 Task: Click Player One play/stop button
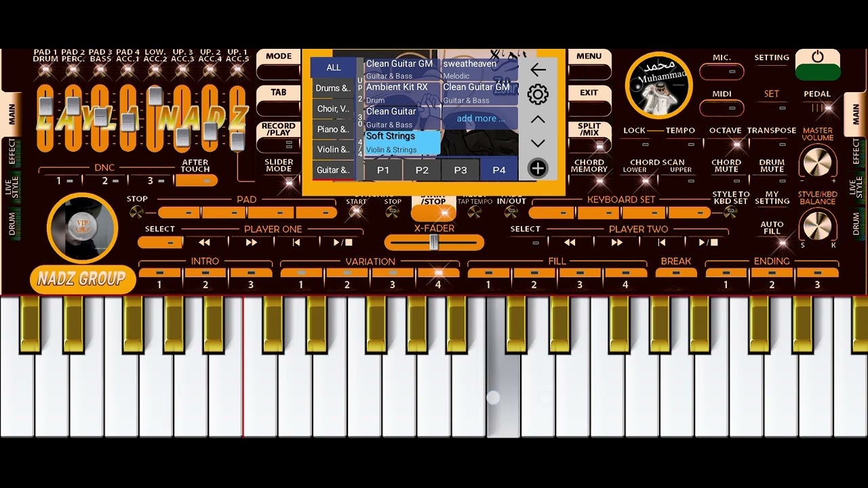point(343,242)
